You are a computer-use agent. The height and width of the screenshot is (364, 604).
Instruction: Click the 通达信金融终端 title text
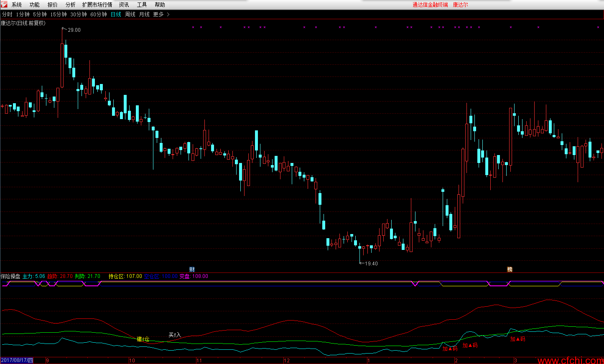430,5
